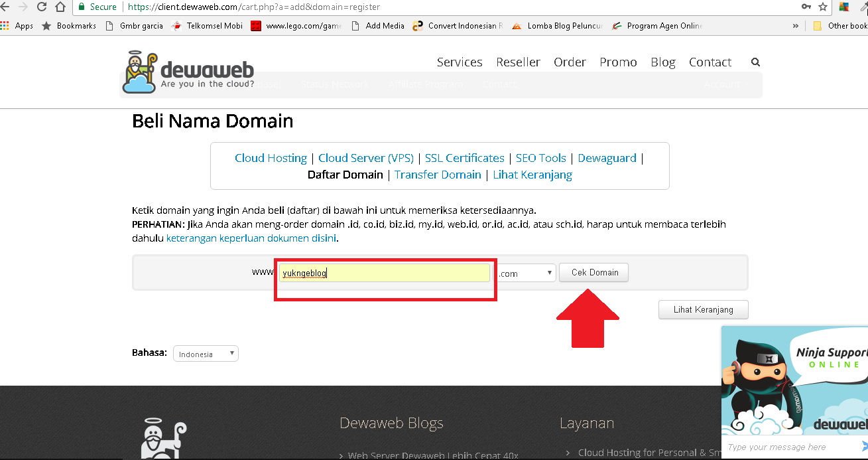Click the forward navigation arrow
The width and height of the screenshot is (868, 460).
point(23,7)
